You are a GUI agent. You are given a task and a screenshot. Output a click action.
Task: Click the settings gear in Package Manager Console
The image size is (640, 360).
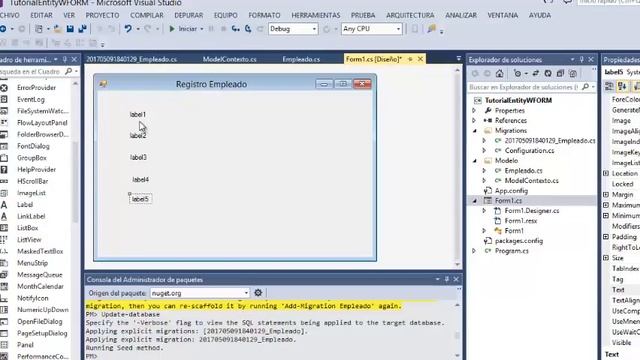[x=258, y=293]
